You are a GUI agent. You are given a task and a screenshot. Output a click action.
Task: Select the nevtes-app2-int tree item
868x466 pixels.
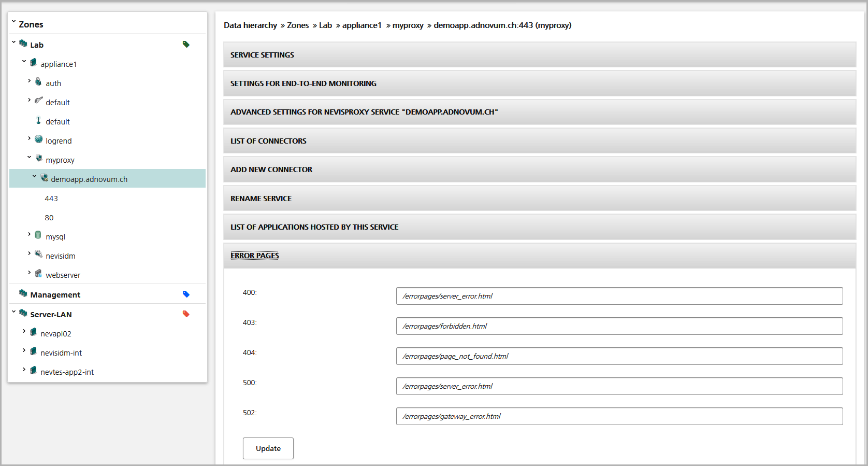coord(67,372)
